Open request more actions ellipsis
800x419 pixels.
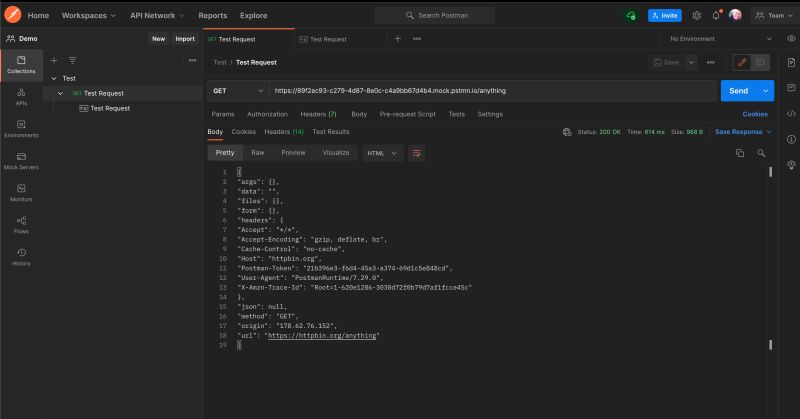point(711,62)
